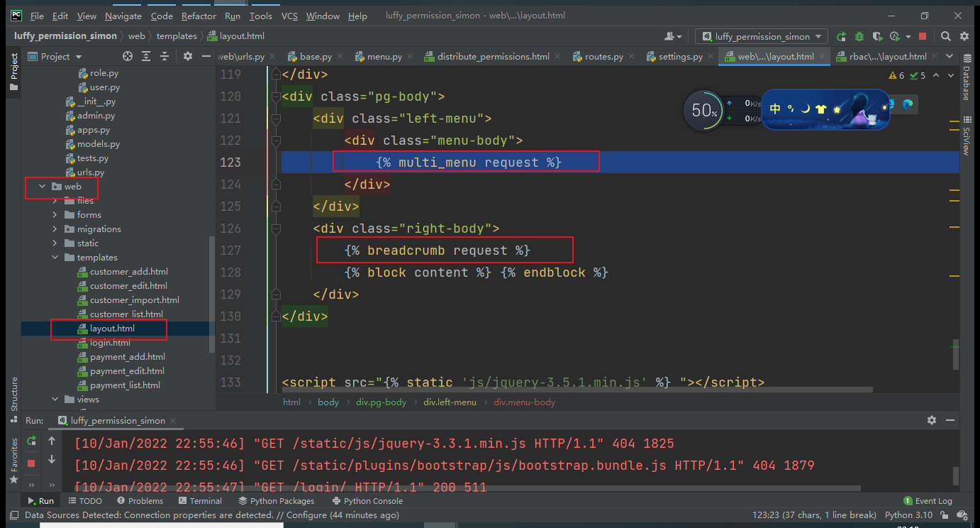Open IDE settings gear in top toolbar
This screenshot has width=980, height=528.
[x=964, y=36]
